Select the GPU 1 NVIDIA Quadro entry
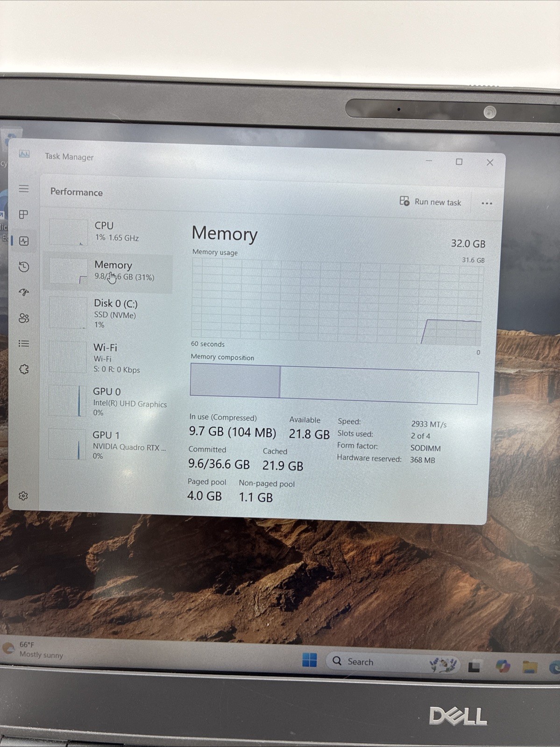 (x=108, y=445)
